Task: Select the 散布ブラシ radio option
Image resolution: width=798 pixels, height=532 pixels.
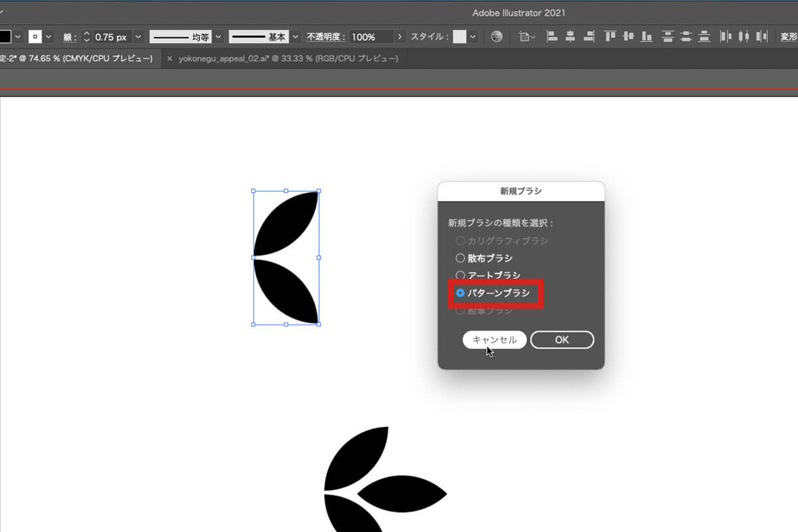Action: pyautogui.click(x=460, y=258)
